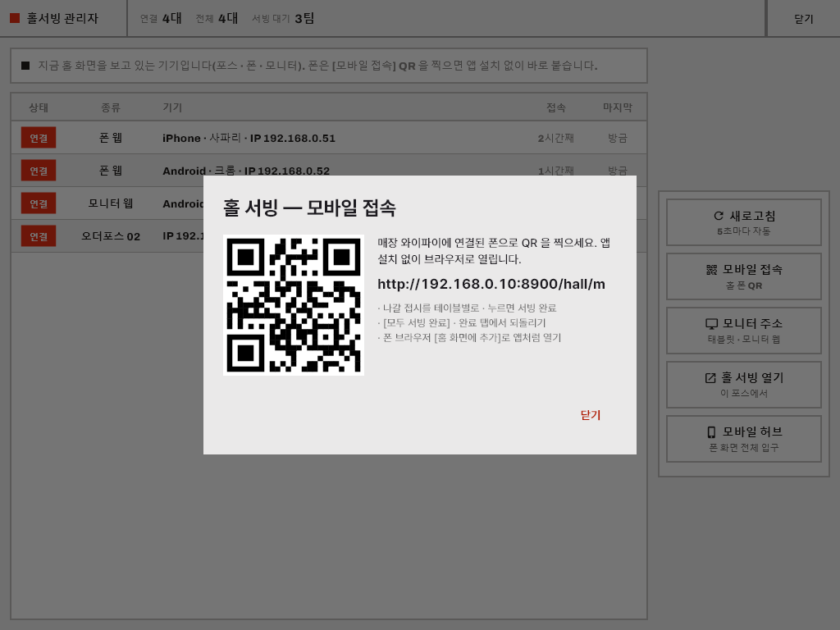Click 연결 badge on the 모니터 웹 row

pos(39,203)
